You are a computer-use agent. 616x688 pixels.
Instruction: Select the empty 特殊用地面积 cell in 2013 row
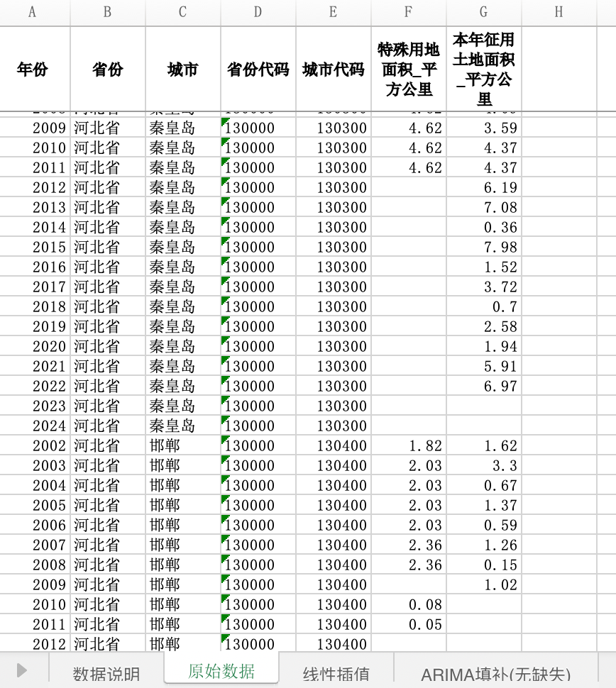click(408, 207)
